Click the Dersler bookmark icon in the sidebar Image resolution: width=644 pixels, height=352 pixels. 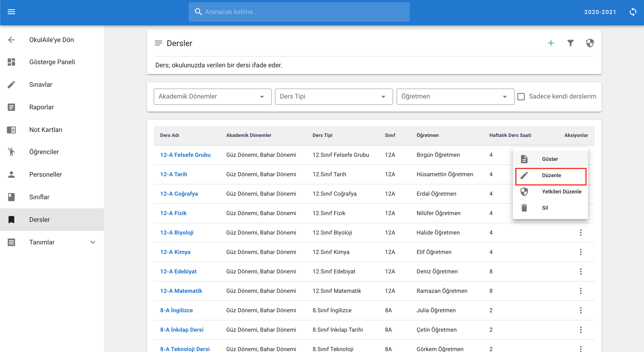[x=11, y=220]
